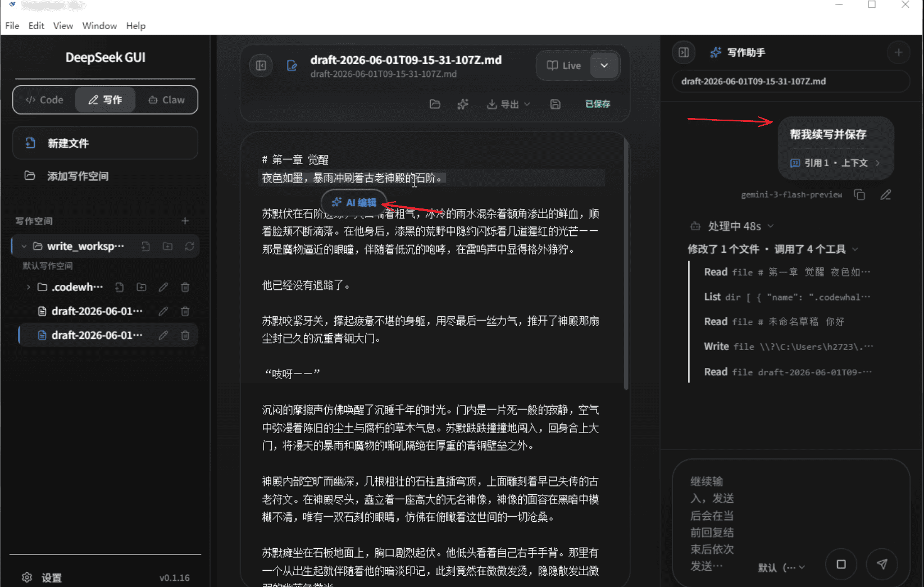Image resolution: width=924 pixels, height=587 pixels.
Task: Click new folder icon in .codewh… row
Action: coord(141,287)
